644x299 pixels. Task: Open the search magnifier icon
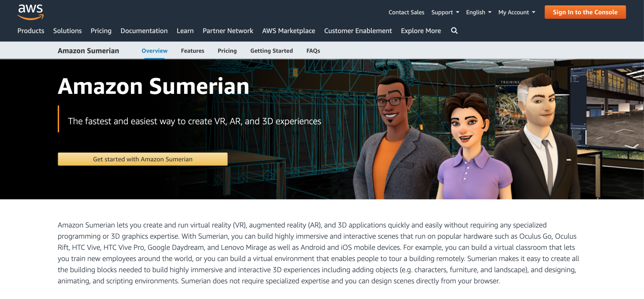coord(454,31)
